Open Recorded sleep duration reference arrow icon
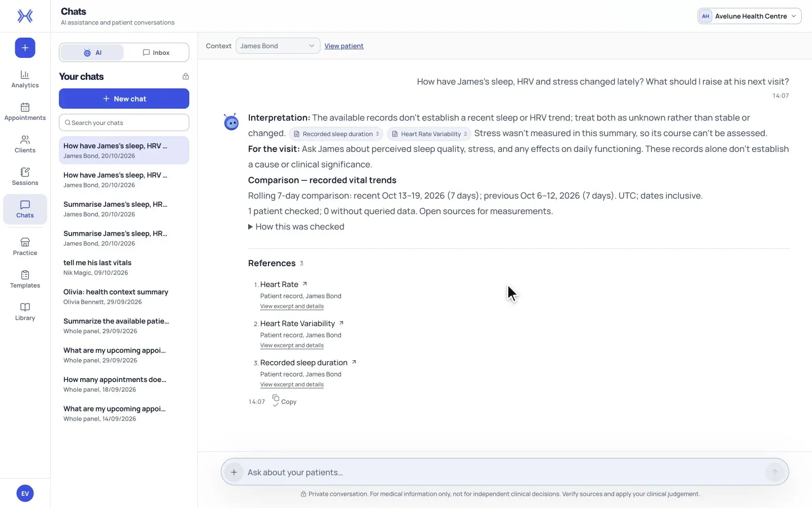Screen dimensions: 812x508 click(x=354, y=362)
